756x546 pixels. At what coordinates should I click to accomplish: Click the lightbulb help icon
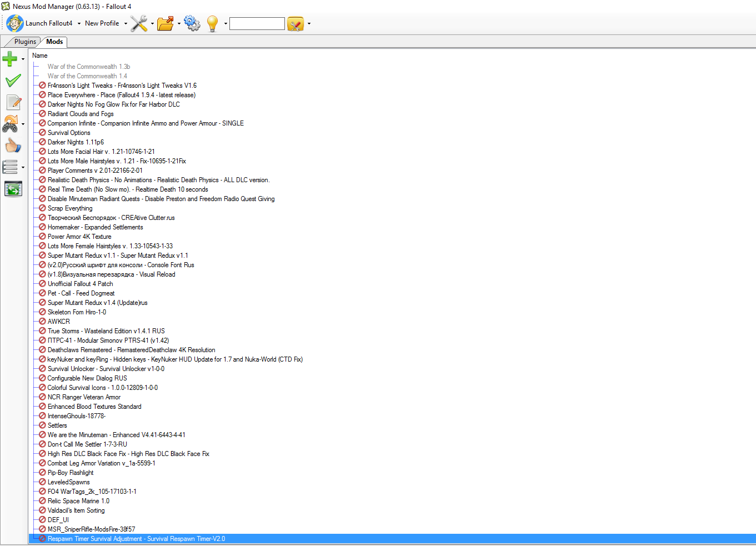[212, 23]
